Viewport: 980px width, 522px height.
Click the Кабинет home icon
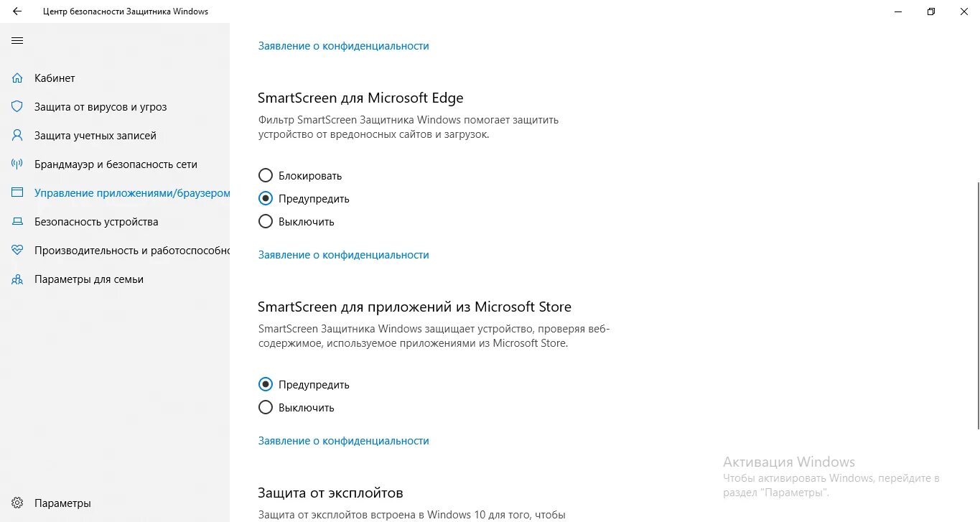(17, 78)
